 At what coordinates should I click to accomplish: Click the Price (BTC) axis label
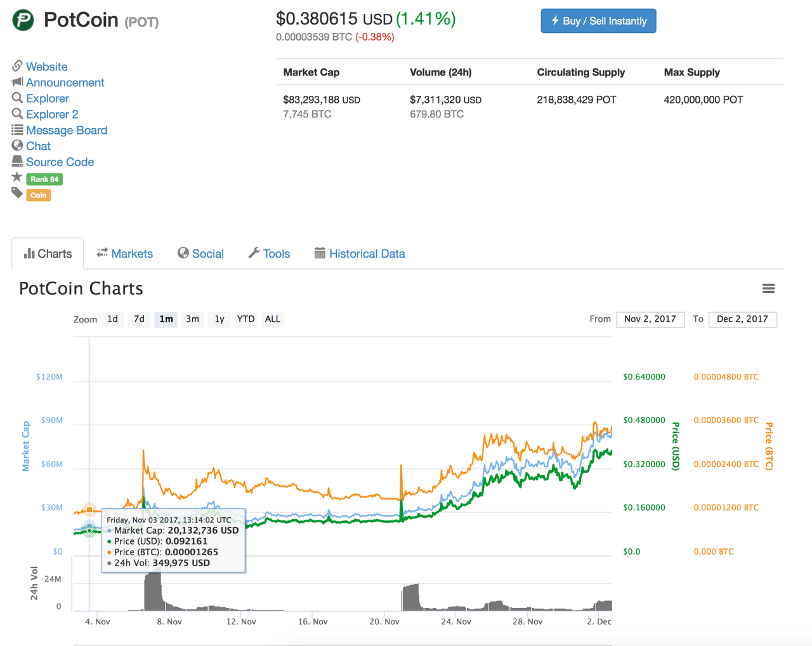pos(769,446)
